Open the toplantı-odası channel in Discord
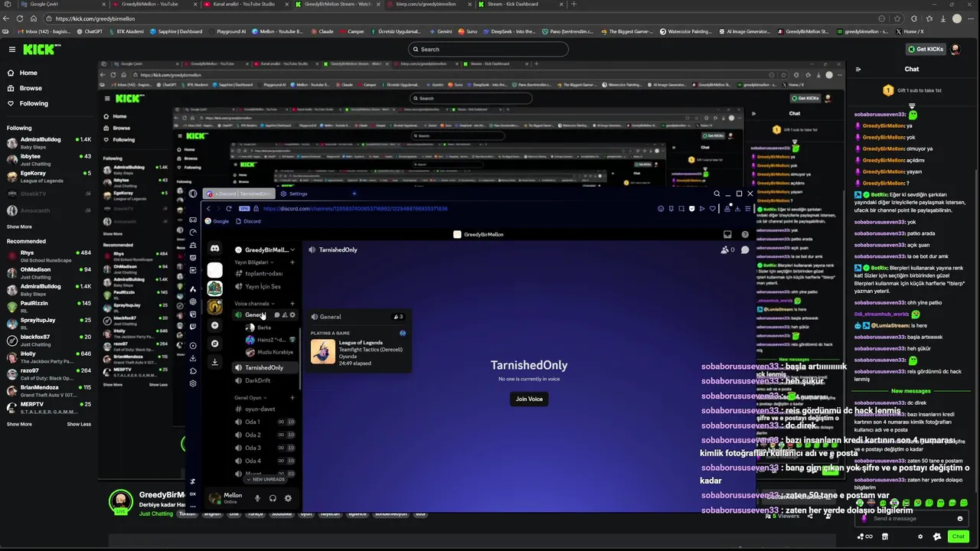 (265, 274)
